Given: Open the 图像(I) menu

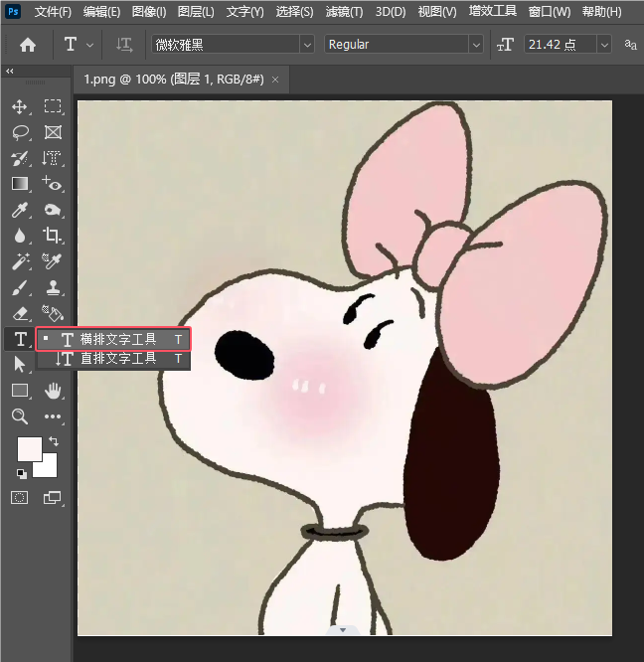Looking at the screenshot, I should pyautogui.click(x=149, y=11).
